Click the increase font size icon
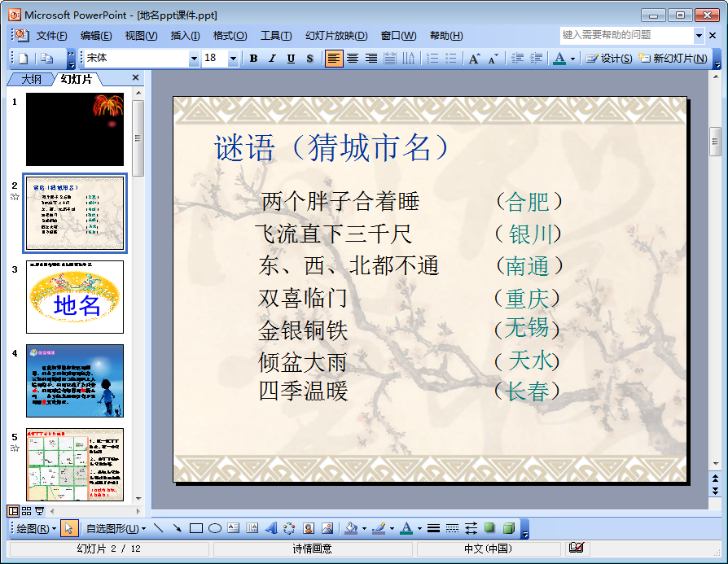Screen dimensions: 728x564 [474, 59]
